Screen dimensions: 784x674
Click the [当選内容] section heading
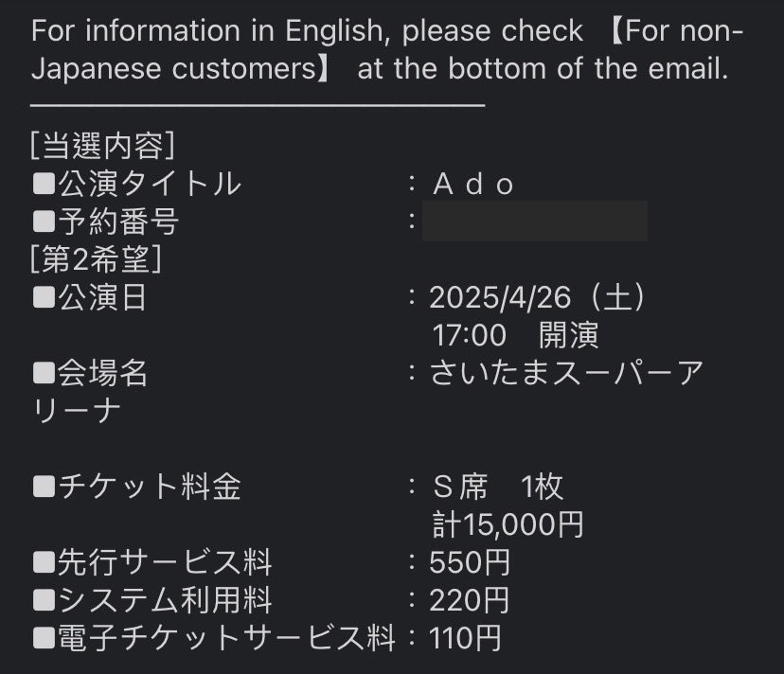[102, 146]
